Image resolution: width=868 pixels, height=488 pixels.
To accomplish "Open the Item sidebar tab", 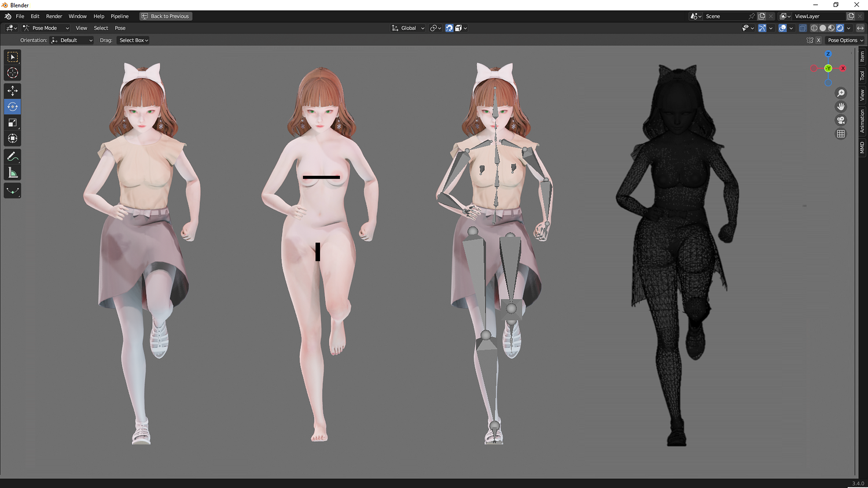I will pos(862,56).
